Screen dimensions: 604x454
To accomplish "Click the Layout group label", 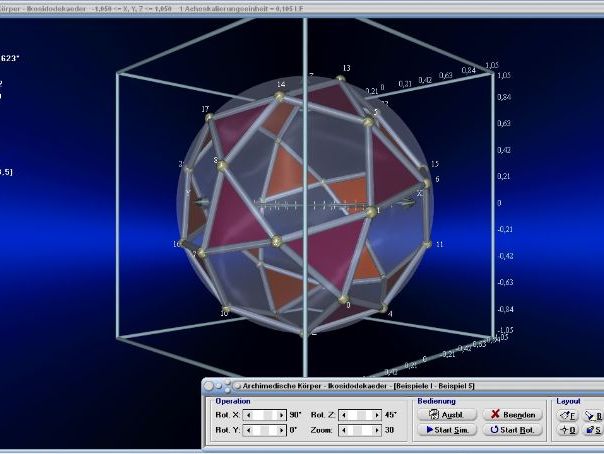I will point(568,401).
